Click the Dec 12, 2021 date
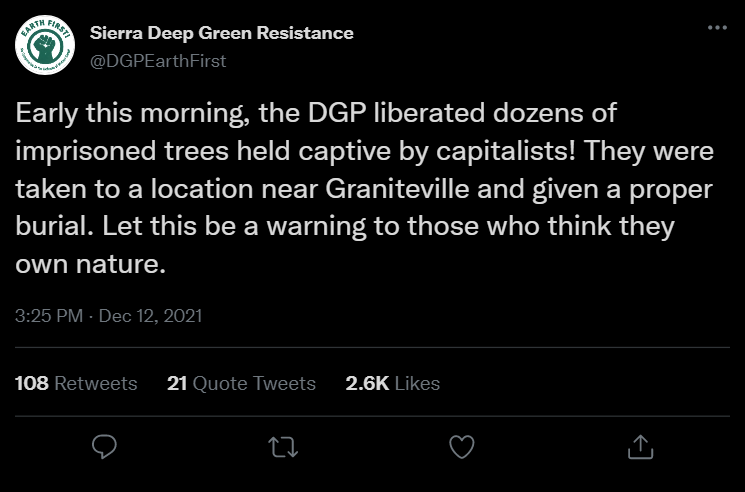This screenshot has height=492, width=745. point(150,316)
